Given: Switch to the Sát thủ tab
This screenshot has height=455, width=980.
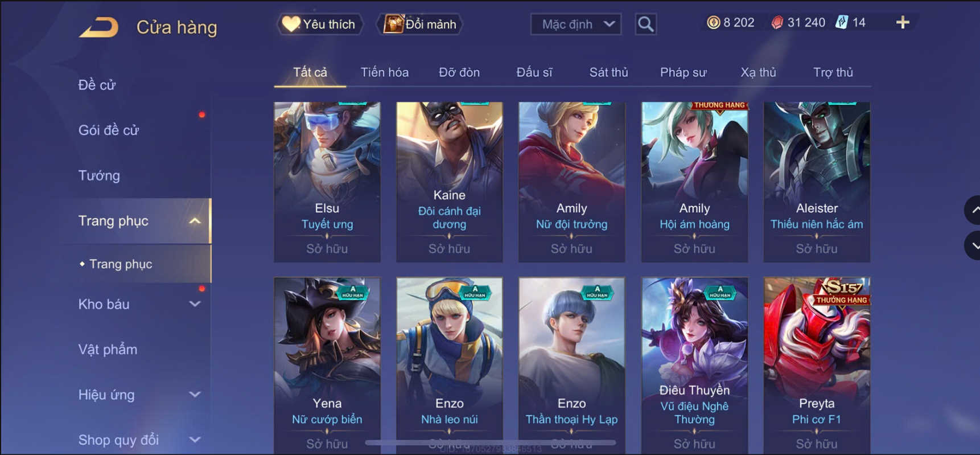Looking at the screenshot, I should click(x=608, y=72).
